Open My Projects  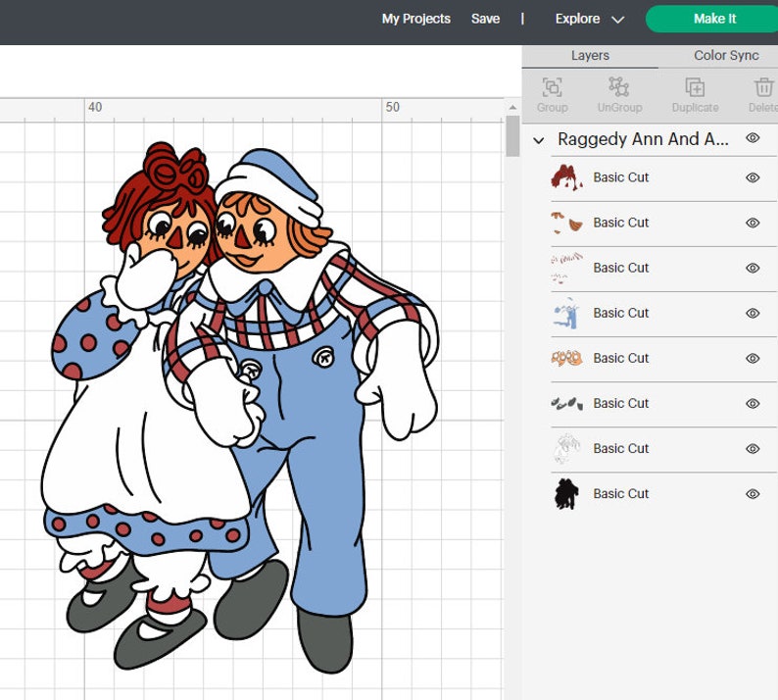click(415, 19)
